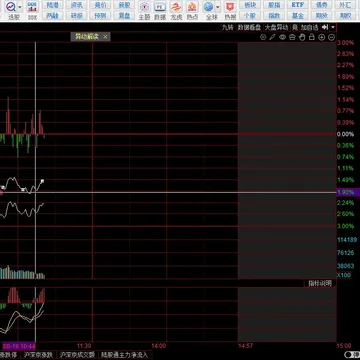Open the 期货 futures button

322,15
